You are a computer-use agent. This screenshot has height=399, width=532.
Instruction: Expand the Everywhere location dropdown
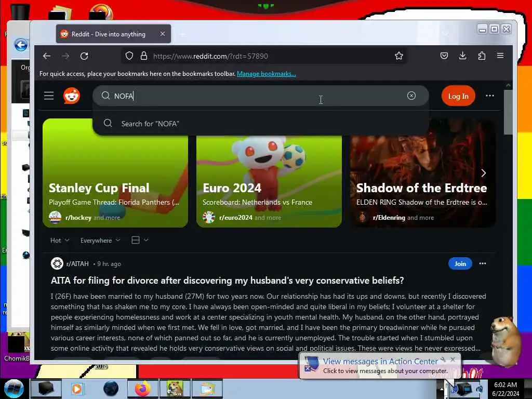pos(100,240)
